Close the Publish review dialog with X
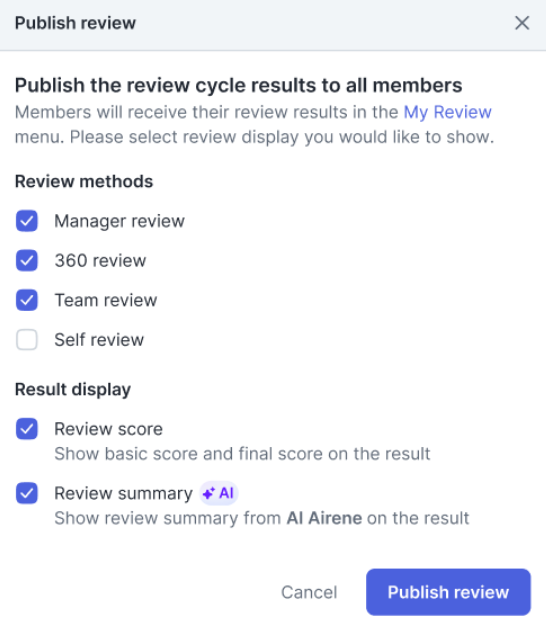Screen dimensions: 546x634 point(522,23)
